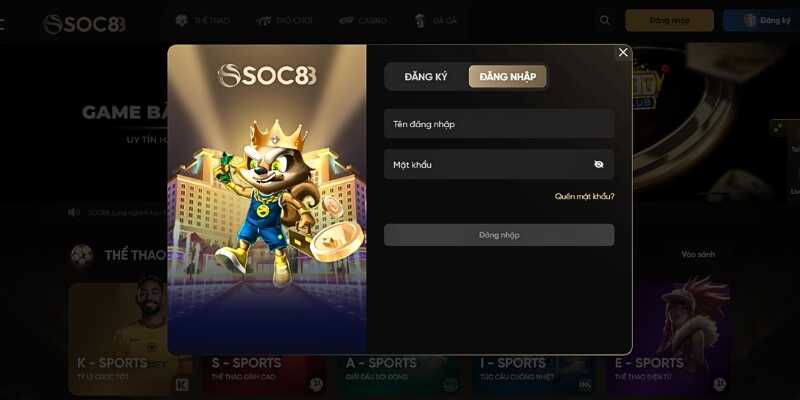
Task: Click the speaker announcement icon
Action: (73, 212)
